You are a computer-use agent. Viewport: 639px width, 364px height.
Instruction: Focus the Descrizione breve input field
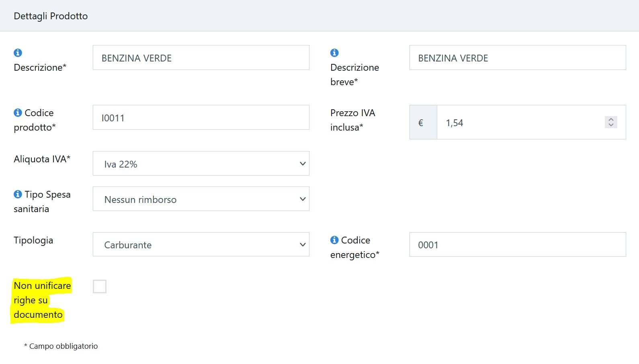pyautogui.click(x=518, y=57)
